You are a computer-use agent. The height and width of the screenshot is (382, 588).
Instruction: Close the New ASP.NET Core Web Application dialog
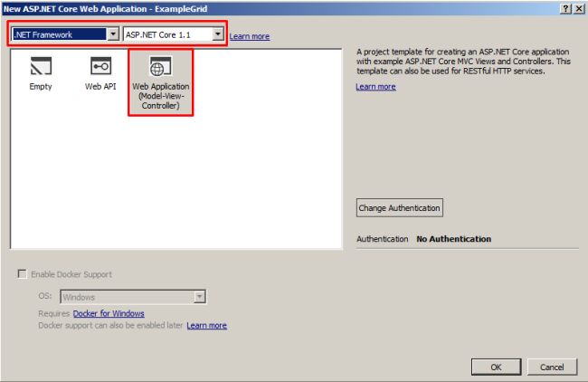click(x=579, y=9)
